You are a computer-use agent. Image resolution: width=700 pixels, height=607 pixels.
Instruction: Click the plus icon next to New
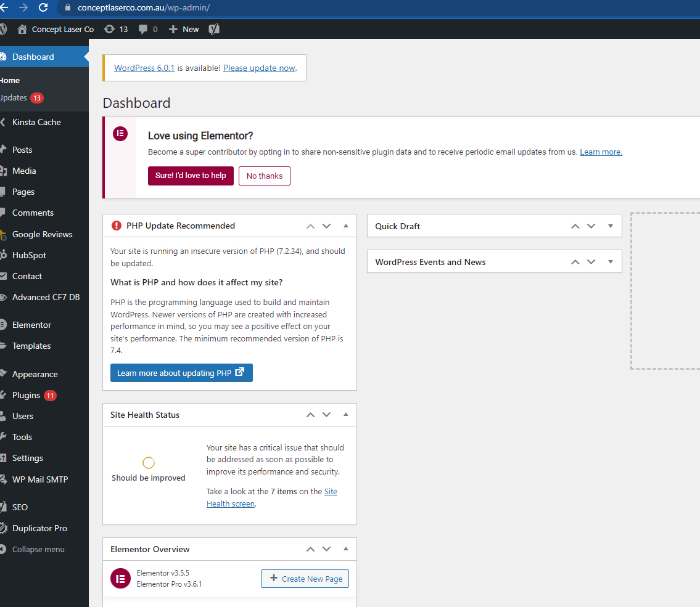[173, 30]
